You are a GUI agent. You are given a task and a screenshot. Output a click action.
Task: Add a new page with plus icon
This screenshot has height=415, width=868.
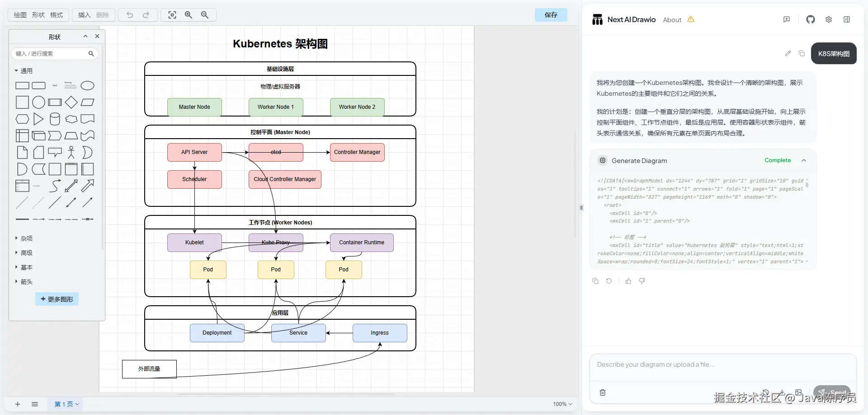pyautogui.click(x=18, y=404)
